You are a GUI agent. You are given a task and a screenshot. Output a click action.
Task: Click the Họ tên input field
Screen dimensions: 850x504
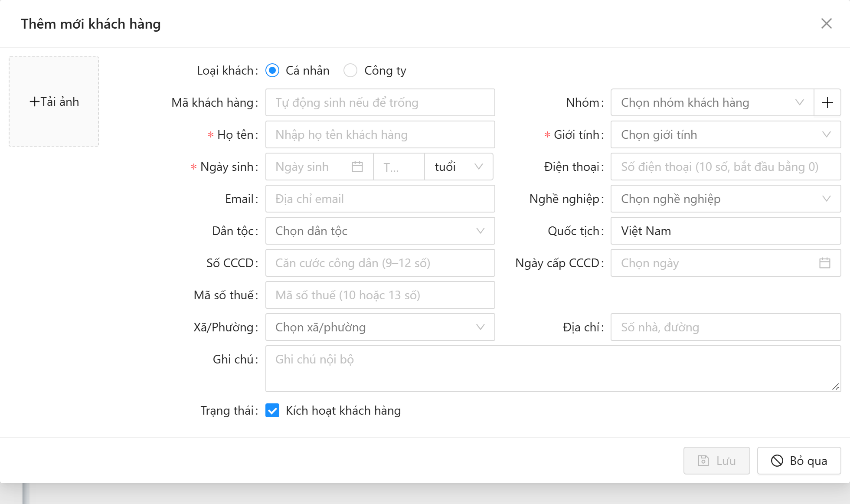[380, 134]
